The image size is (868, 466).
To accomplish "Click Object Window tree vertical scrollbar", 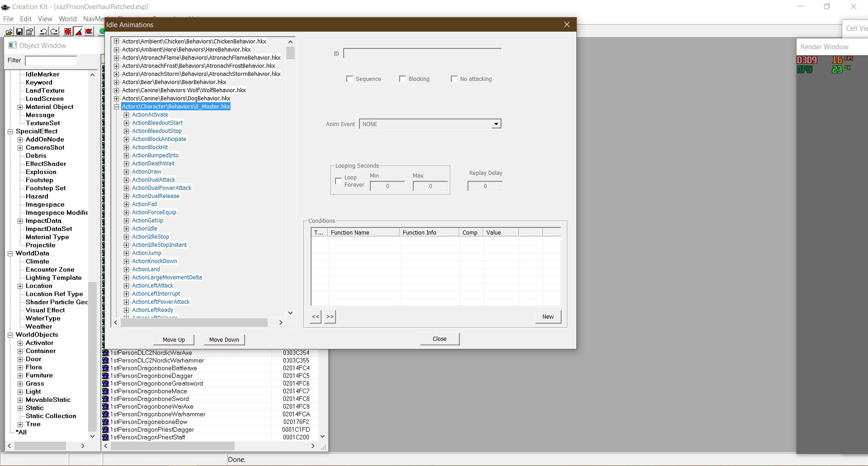I will [92, 356].
